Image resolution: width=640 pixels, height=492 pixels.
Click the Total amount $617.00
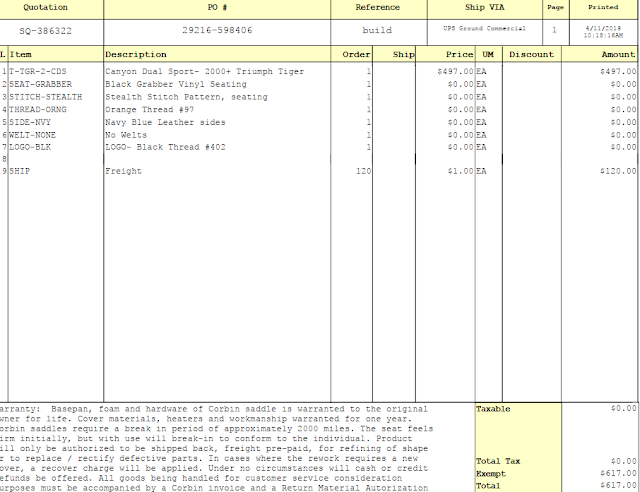pos(618,485)
